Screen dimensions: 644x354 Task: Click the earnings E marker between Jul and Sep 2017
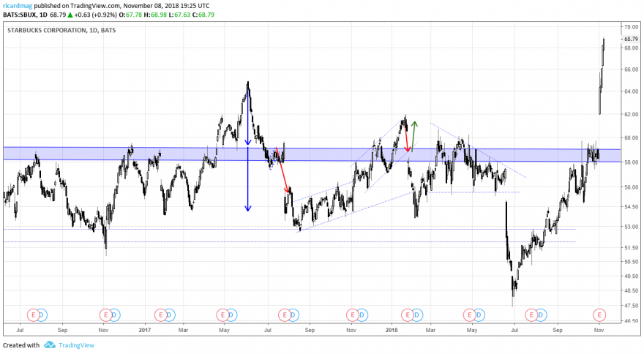284,315
